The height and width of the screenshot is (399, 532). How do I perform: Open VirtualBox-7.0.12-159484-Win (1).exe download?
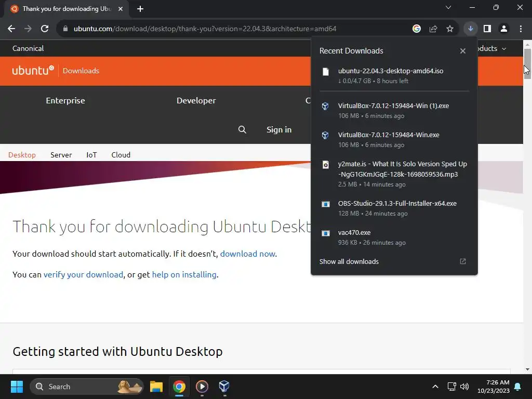point(394,111)
